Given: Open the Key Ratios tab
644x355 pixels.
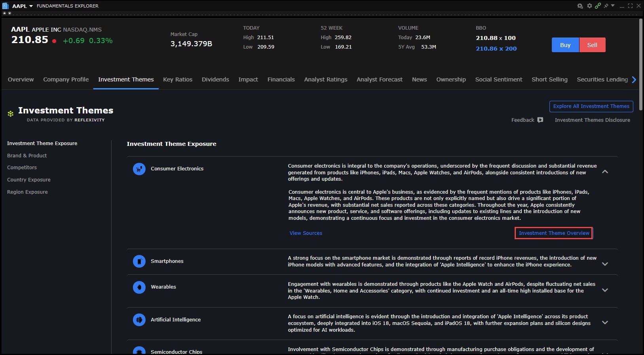Looking at the screenshot, I should pos(178,79).
